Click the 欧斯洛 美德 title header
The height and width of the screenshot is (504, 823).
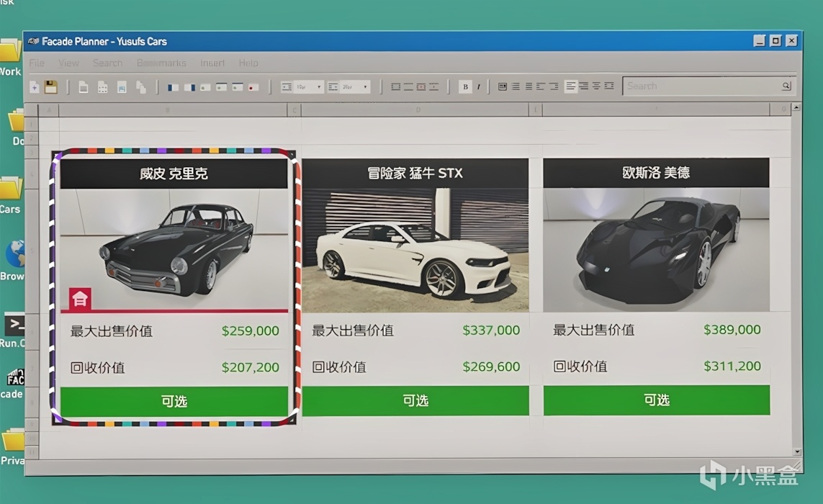click(x=656, y=173)
